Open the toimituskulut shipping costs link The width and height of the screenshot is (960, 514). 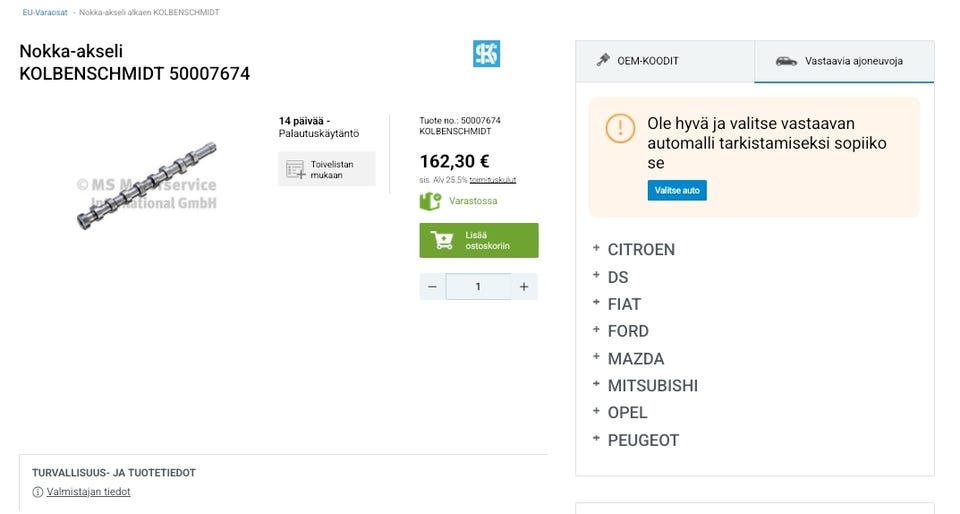coord(493,180)
